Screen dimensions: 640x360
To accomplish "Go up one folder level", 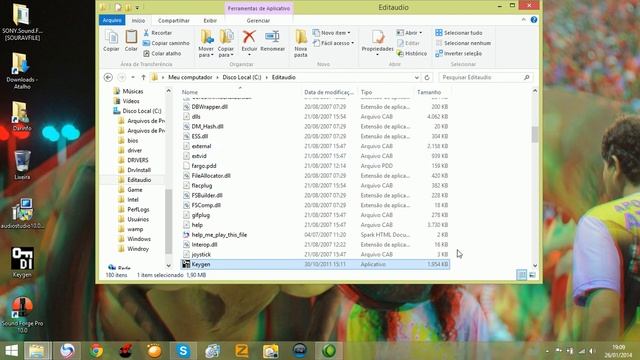I will [143, 77].
